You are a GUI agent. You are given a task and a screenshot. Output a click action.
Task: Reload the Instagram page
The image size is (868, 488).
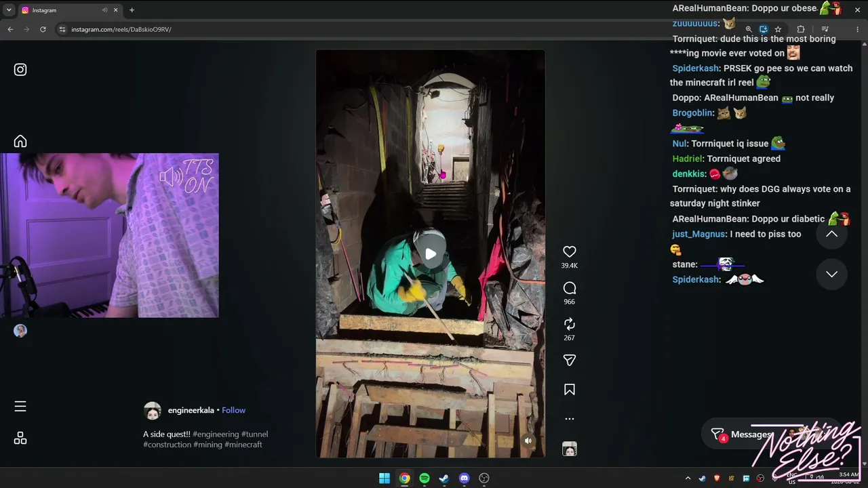tap(43, 29)
